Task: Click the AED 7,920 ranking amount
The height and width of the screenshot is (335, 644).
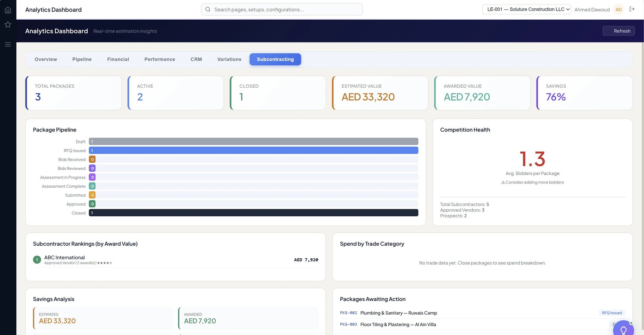Action: click(x=306, y=260)
